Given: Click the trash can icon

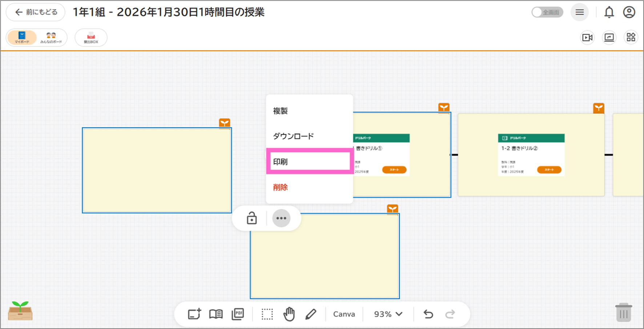Looking at the screenshot, I should 623,313.
